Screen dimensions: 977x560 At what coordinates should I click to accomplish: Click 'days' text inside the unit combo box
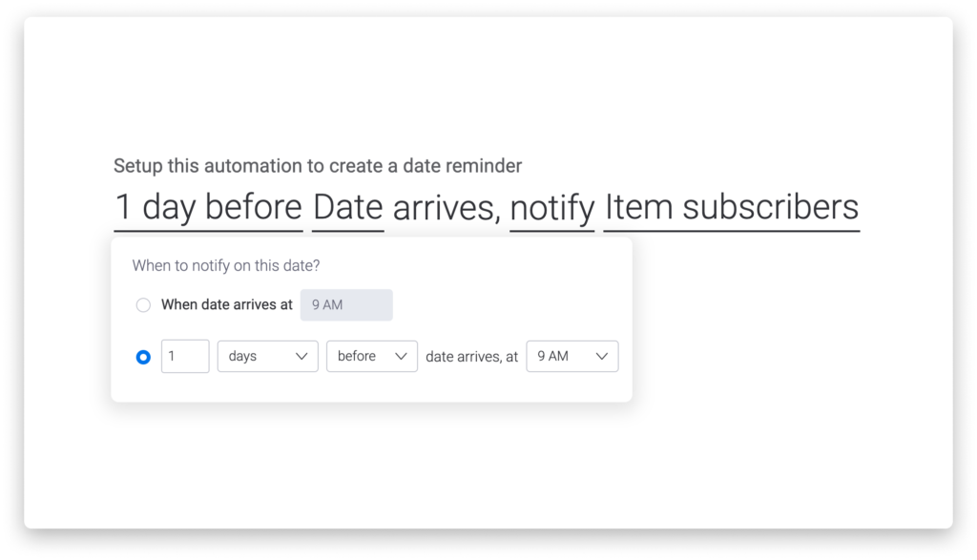click(x=242, y=356)
